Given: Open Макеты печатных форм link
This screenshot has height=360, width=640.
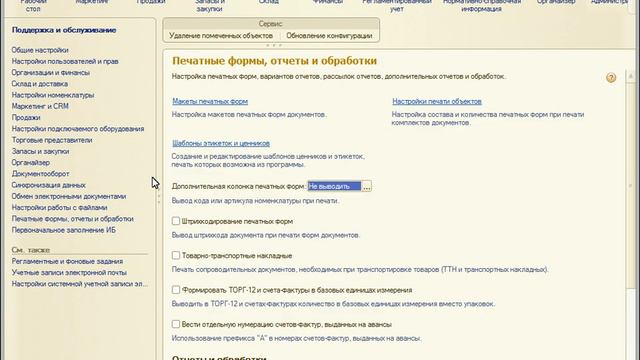Looking at the screenshot, I should pyautogui.click(x=210, y=101).
